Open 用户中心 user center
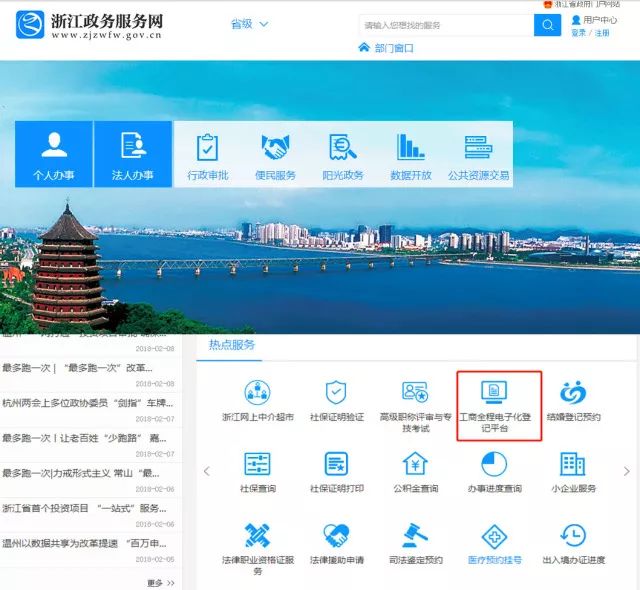This screenshot has width=640, height=590. pyautogui.click(x=594, y=20)
